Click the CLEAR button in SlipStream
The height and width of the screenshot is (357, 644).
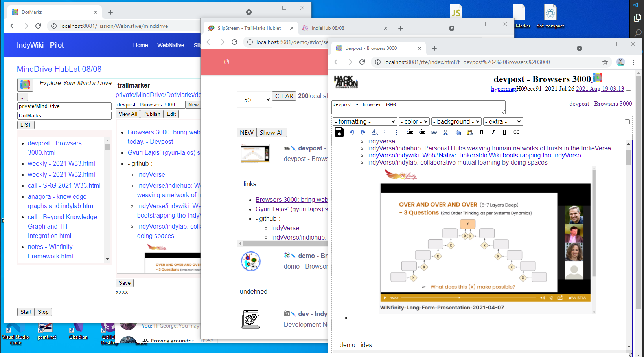click(284, 96)
